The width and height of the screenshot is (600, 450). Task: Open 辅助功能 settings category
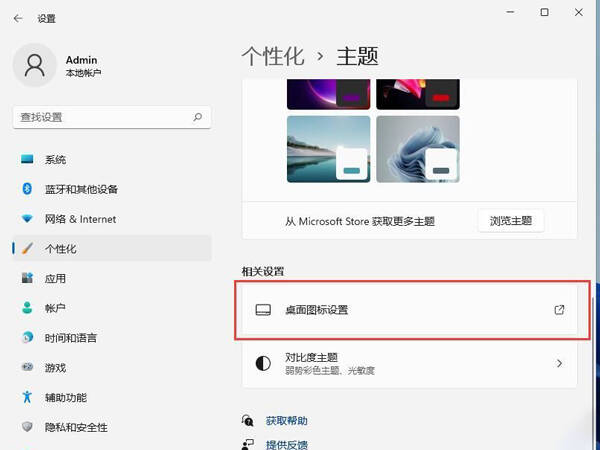coord(112,397)
